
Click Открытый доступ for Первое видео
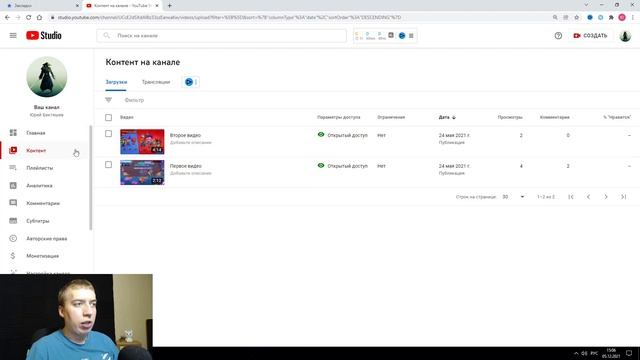coord(347,166)
